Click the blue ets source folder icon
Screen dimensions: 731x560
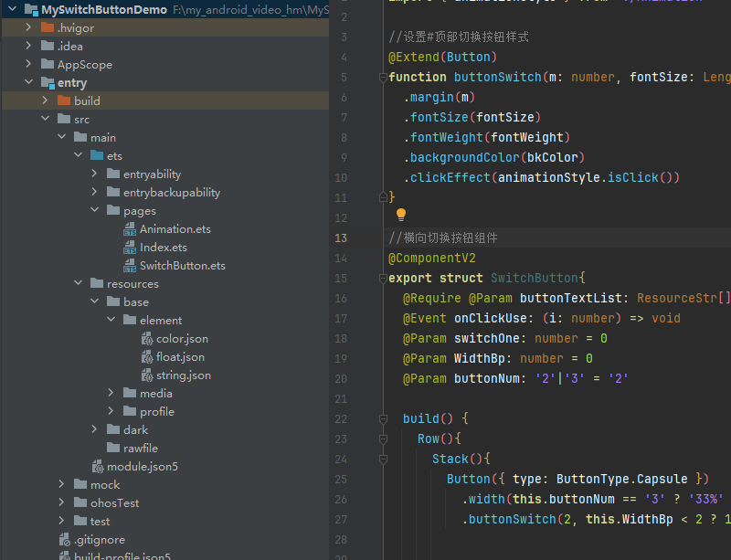(97, 155)
